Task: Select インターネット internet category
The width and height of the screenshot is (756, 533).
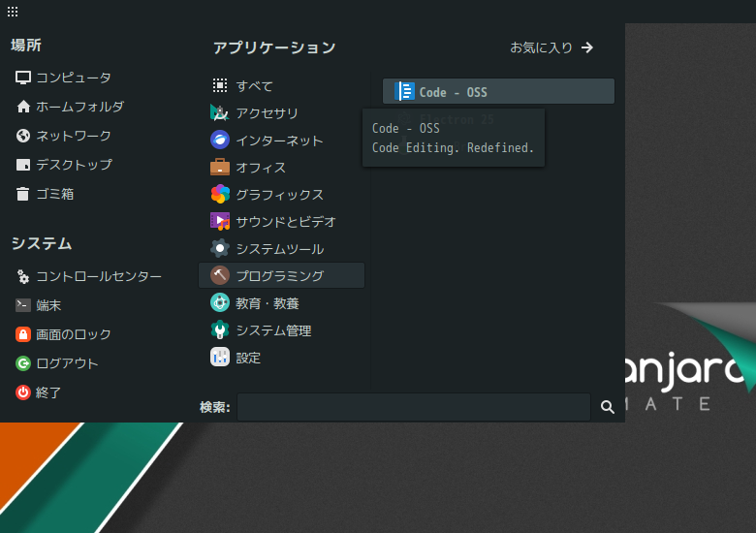Action: coord(282,141)
